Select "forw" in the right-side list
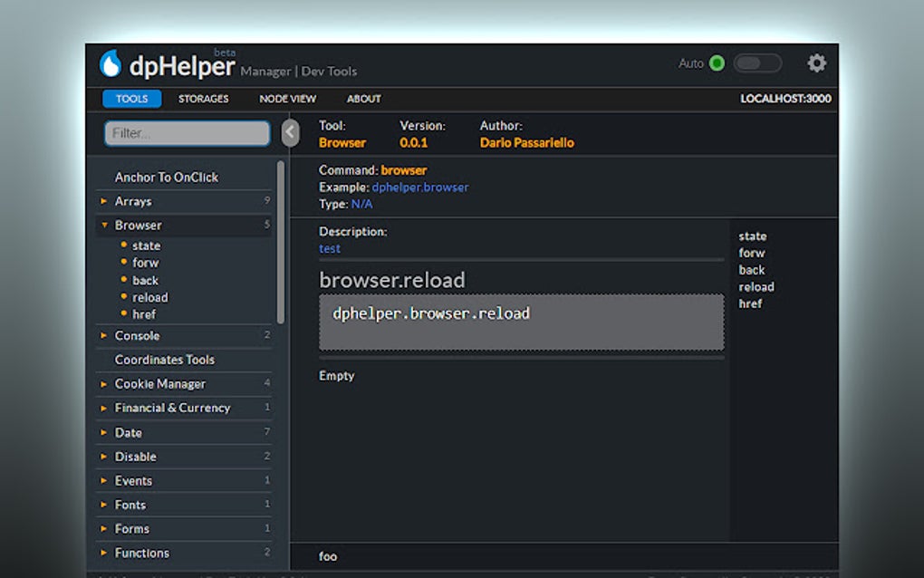924x578 pixels. click(753, 253)
